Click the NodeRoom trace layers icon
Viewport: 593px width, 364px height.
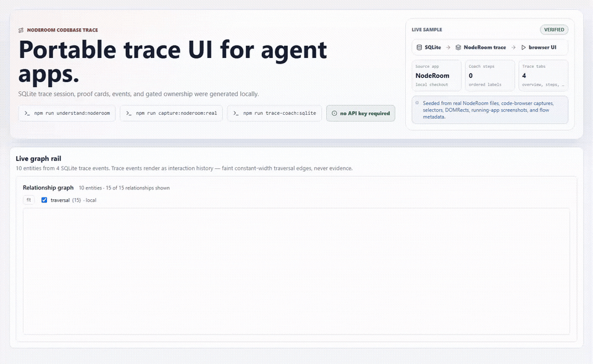click(458, 48)
